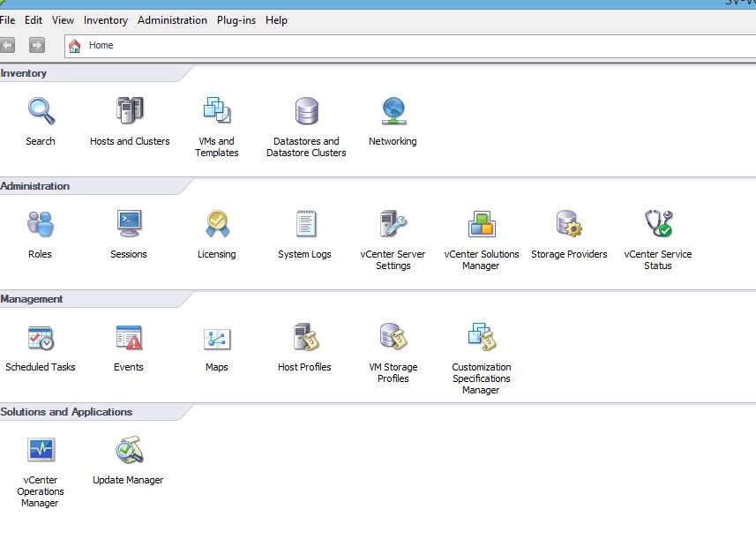
Task: Click the Home text in navigation bar
Action: [101, 45]
